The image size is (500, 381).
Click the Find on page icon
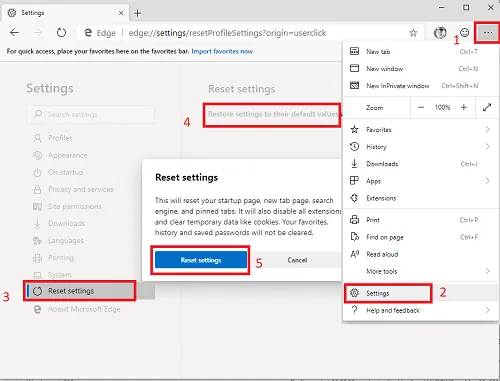[x=354, y=237]
